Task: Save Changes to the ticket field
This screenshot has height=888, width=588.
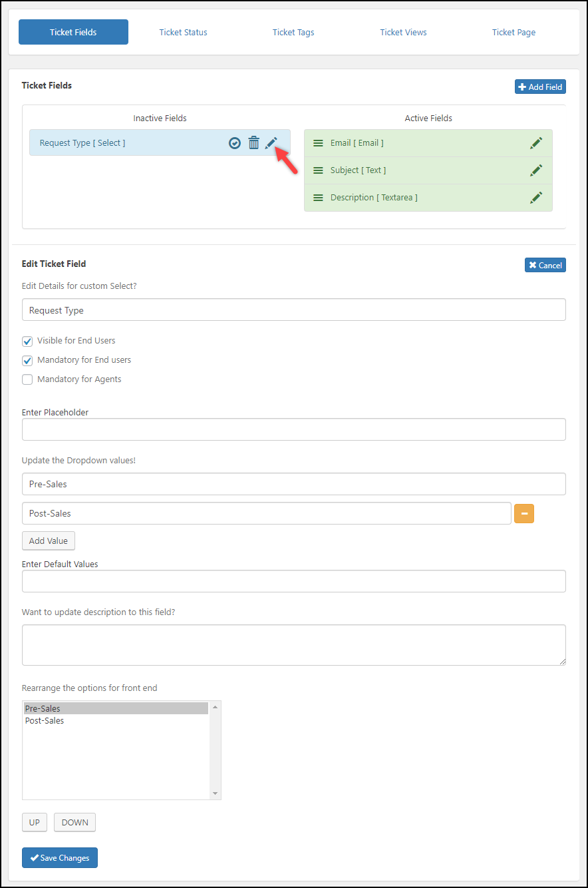Action: (60, 858)
